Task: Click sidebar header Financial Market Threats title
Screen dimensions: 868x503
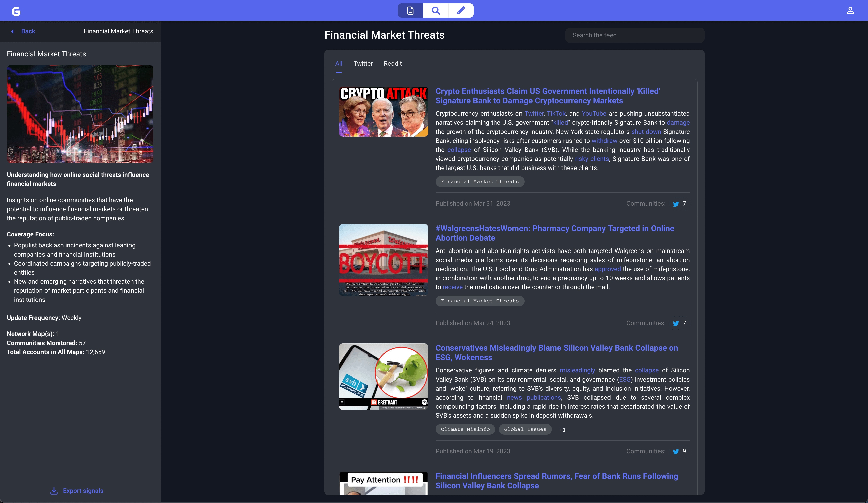Action: 118,31
